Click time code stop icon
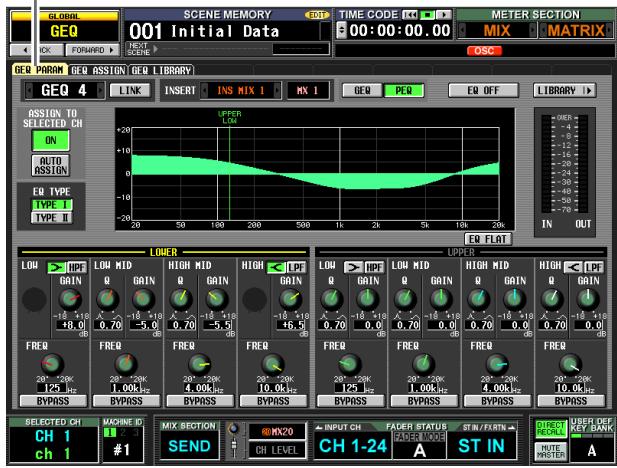This screenshot has width=617, height=468. point(427,15)
